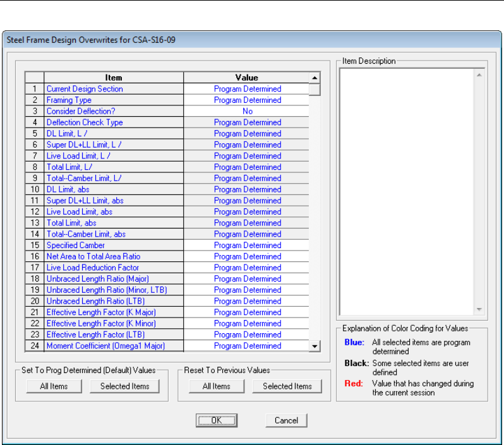Select the 'Total Limit, L/' item
This screenshot has height=445, width=504.
[114, 167]
